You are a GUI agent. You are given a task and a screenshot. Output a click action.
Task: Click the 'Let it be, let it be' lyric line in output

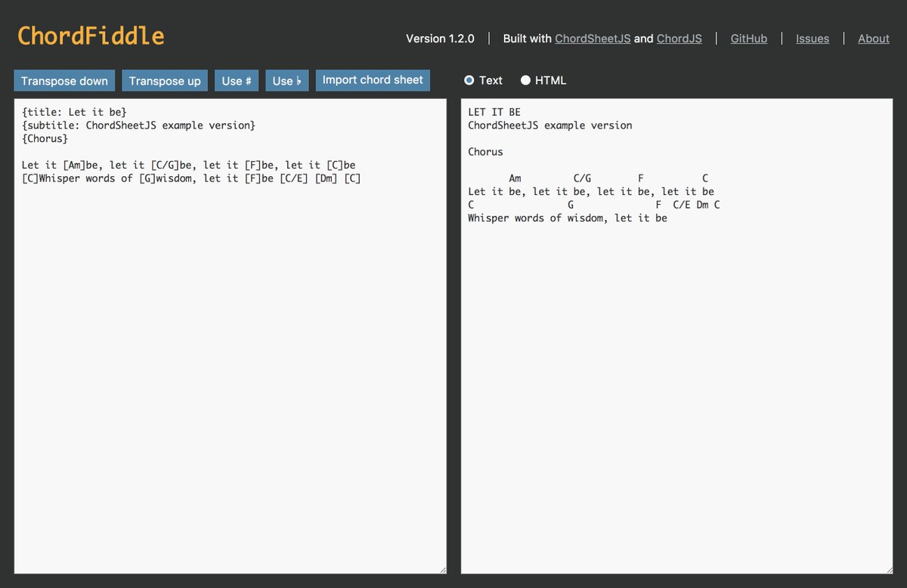(591, 192)
